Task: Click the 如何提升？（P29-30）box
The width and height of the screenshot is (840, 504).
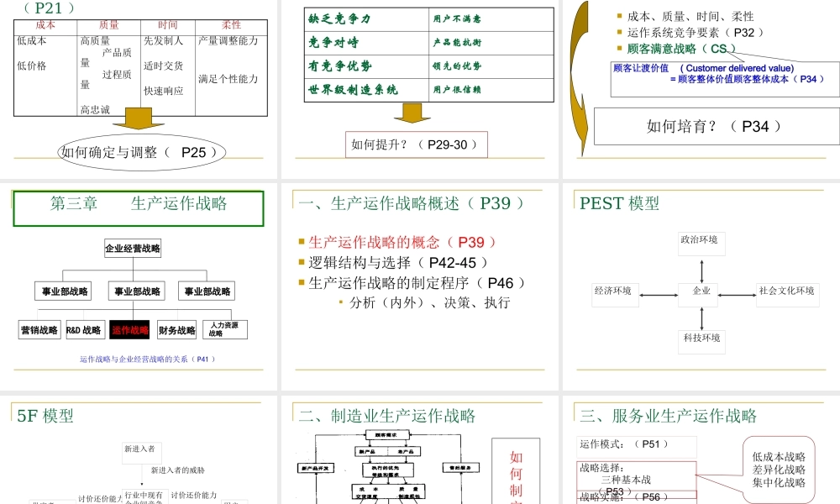Action: click(417, 144)
